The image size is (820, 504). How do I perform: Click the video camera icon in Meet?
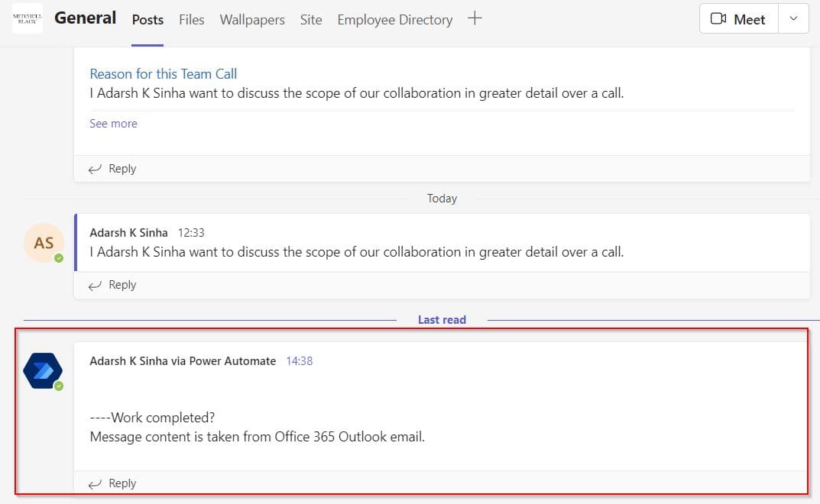(718, 19)
